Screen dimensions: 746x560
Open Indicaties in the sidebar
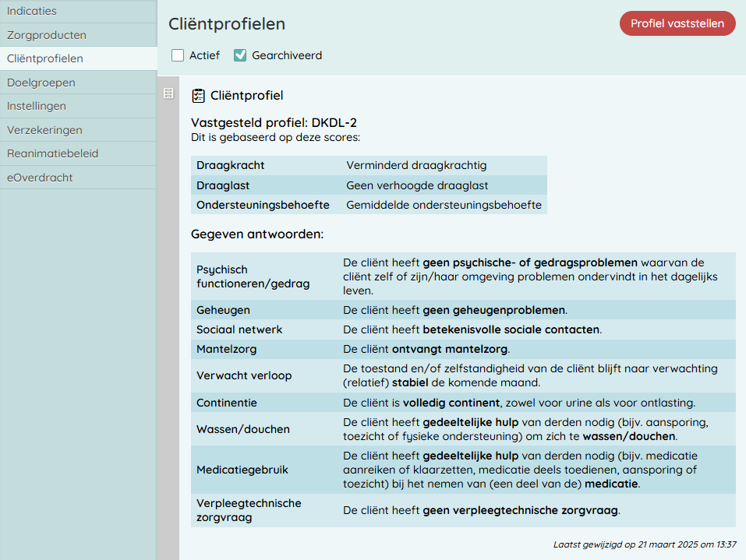pos(32,12)
